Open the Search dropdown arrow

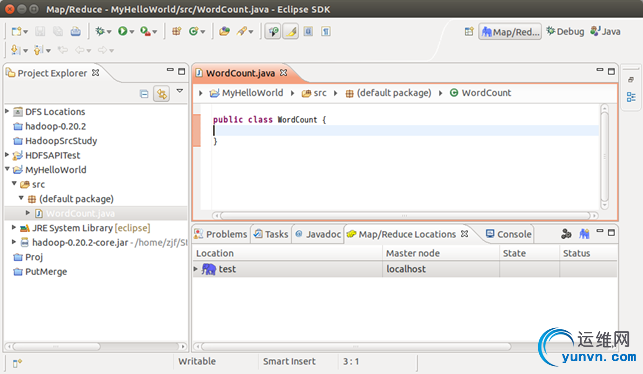[251, 32]
